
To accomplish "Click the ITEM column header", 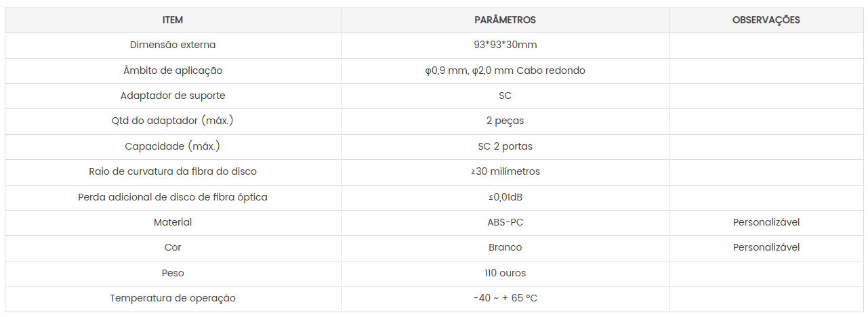I will click(173, 20).
